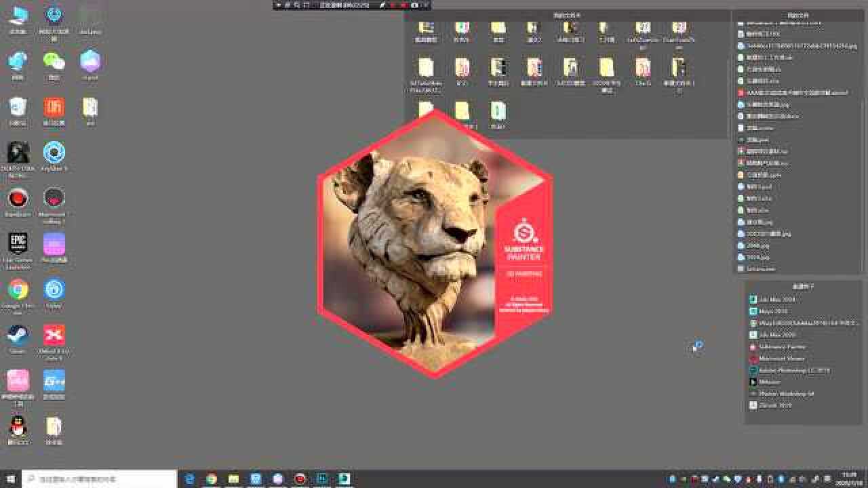Click the red record button in top recorder bar
This screenshot has height=488, width=868.
[404, 5]
